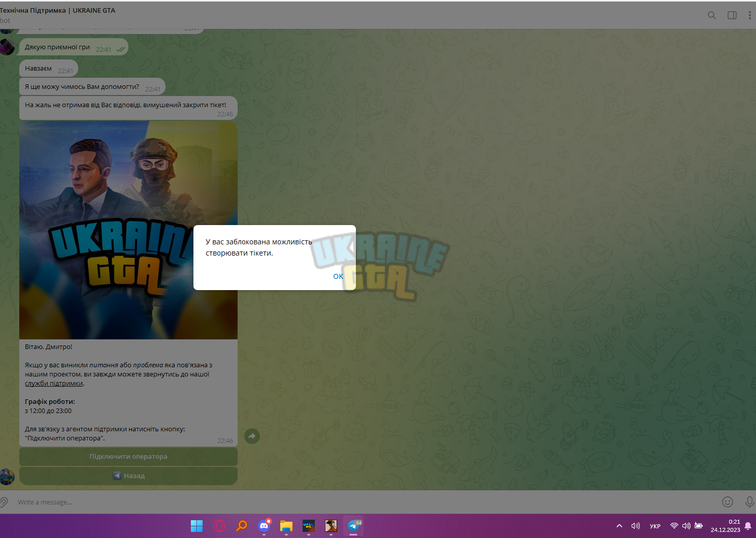Click the Telegram taskbar icon
Viewport: 756px width, 538px height.
tap(353, 526)
